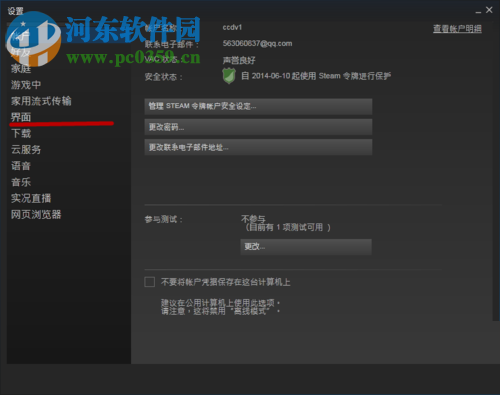Image resolution: width=500 pixels, height=395 pixels.
Task: Open 实况直播 settings
Action: coord(31,198)
